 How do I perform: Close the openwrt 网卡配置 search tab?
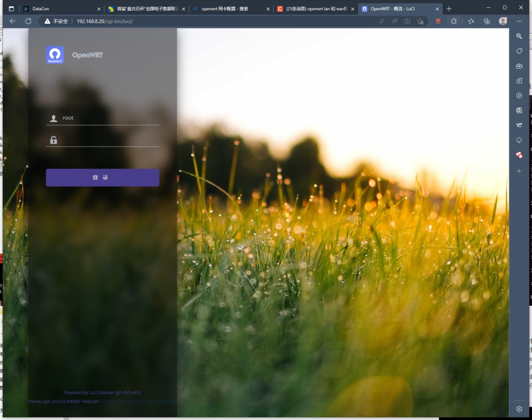click(268, 9)
